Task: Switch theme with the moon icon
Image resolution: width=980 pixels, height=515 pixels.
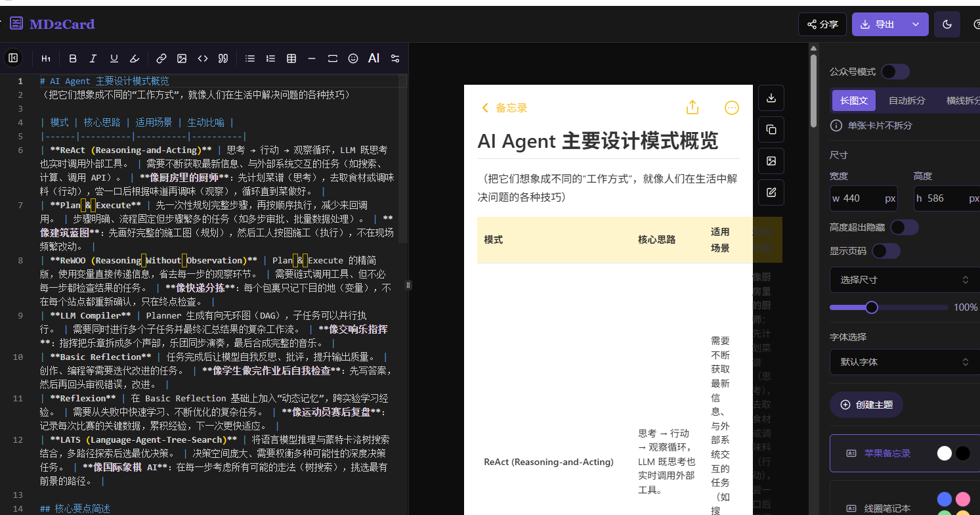Action: click(947, 24)
